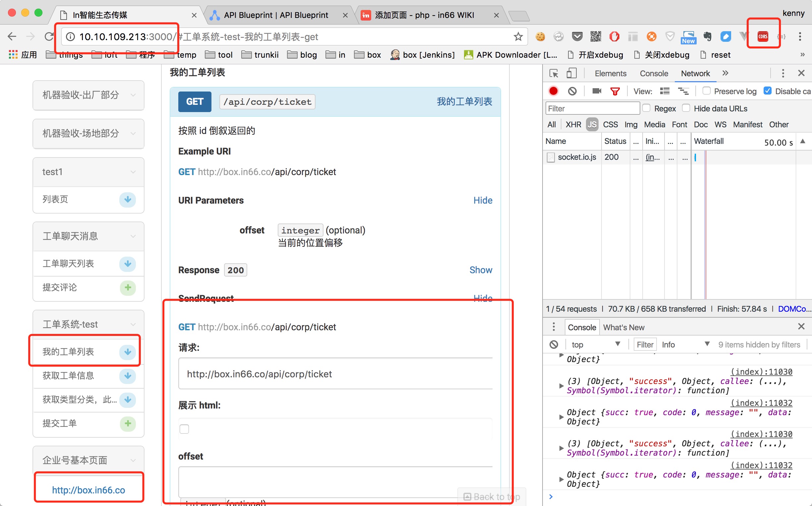Click the filter funnel icon in Network tab

pos(615,91)
